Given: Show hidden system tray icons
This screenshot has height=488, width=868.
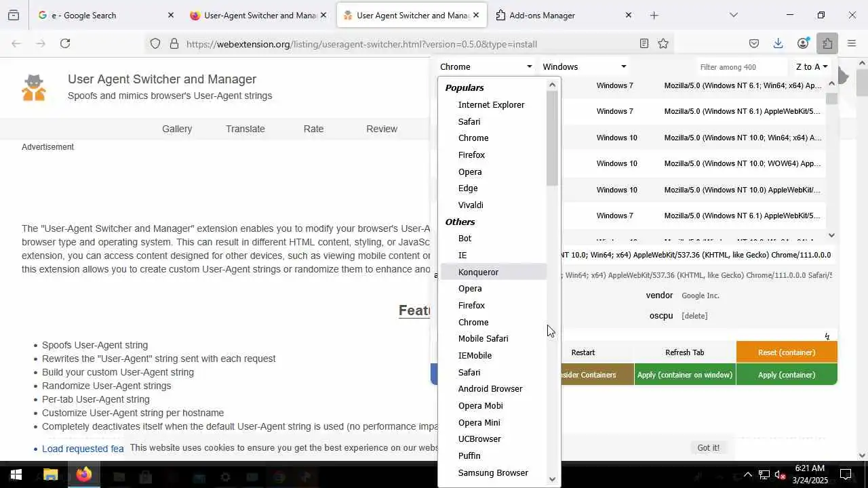Looking at the screenshot, I should pos(747,474).
